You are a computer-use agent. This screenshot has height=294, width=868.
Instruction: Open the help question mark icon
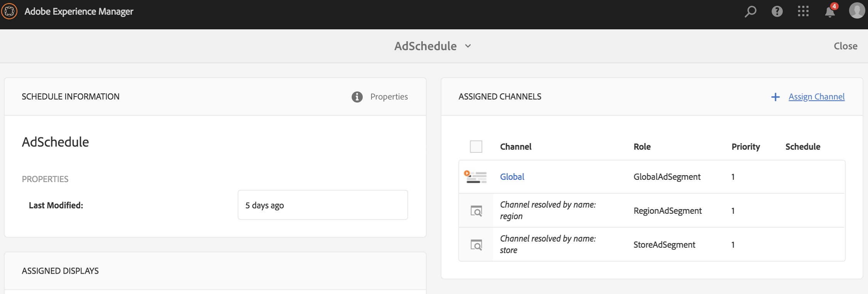click(x=777, y=12)
